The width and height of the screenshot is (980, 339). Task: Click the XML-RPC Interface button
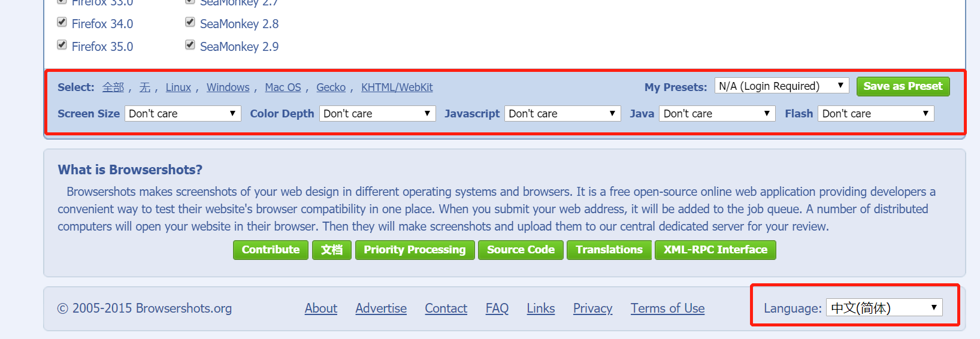tap(715, 250)
